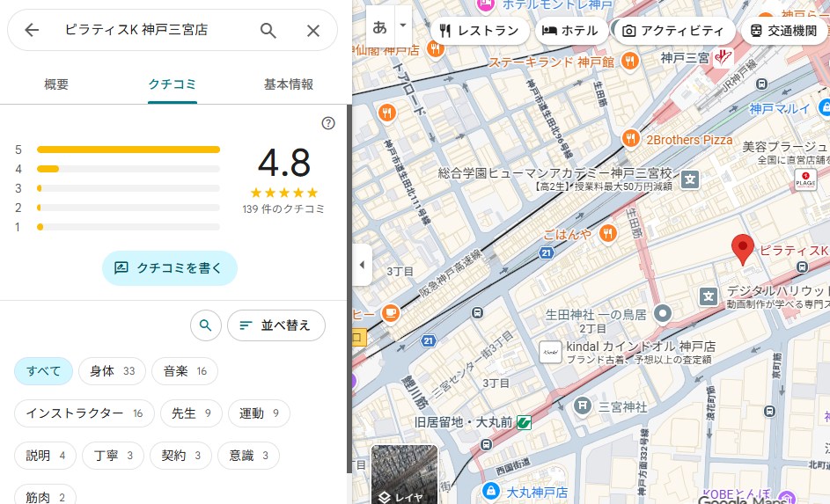Viewport: 830px width, 504px height.
Task: Clear search with the X icon
Action: coord(313,31)
